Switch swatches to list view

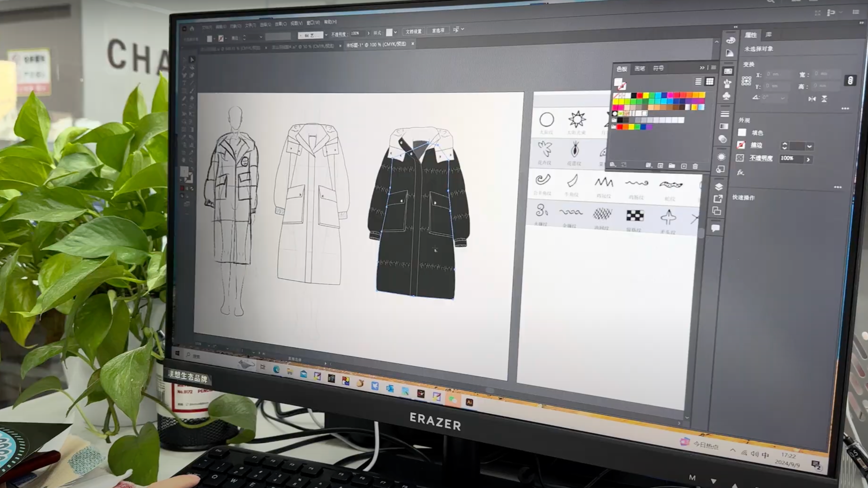(698, 82)
